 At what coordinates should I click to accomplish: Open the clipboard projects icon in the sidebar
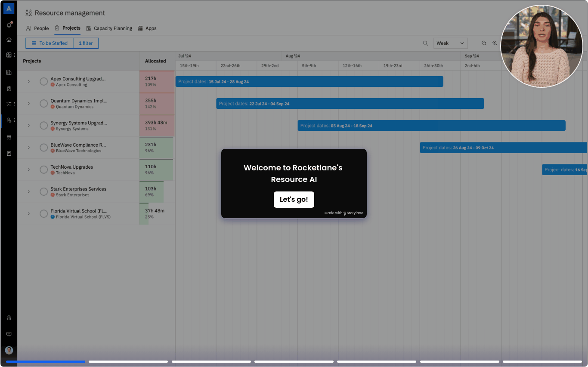coord(9,88)
